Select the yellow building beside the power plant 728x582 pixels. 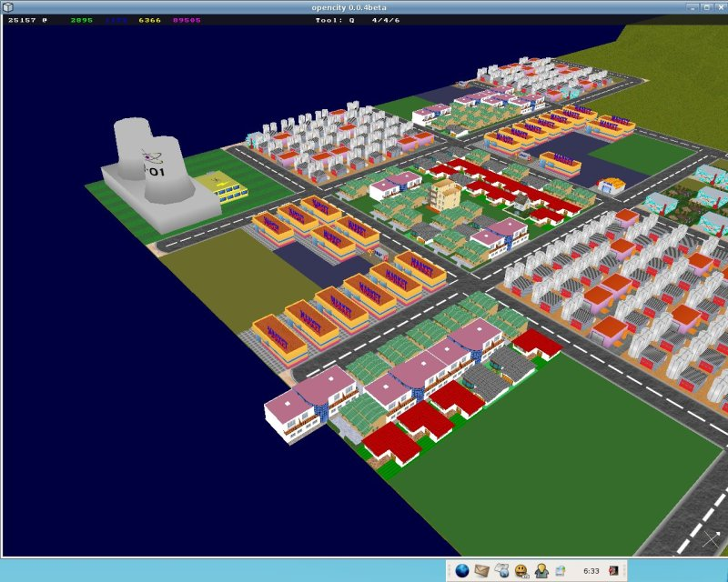[225, 187]
